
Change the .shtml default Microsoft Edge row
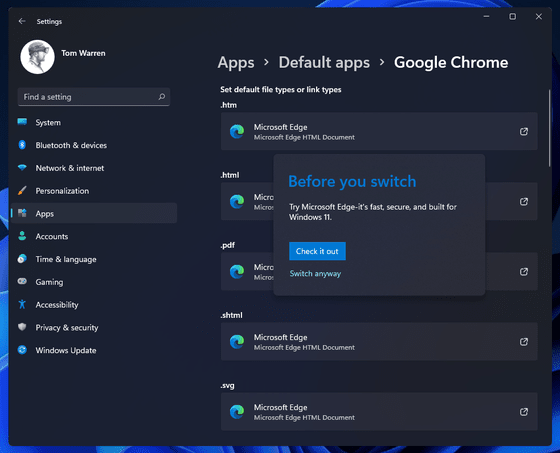click(379, 342)
